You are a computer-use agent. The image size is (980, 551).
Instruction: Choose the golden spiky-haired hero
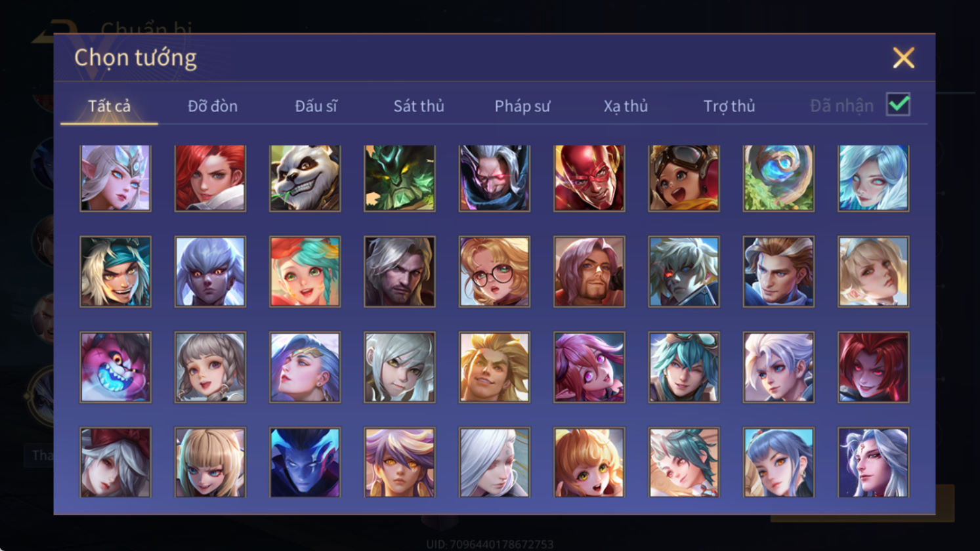click(x=494, y=367)
